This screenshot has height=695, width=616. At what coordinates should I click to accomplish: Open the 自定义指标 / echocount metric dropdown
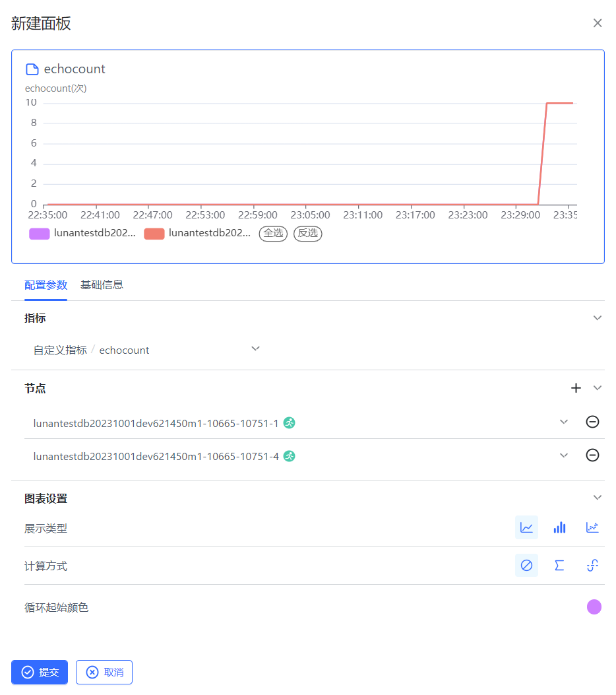pos(255,349)
